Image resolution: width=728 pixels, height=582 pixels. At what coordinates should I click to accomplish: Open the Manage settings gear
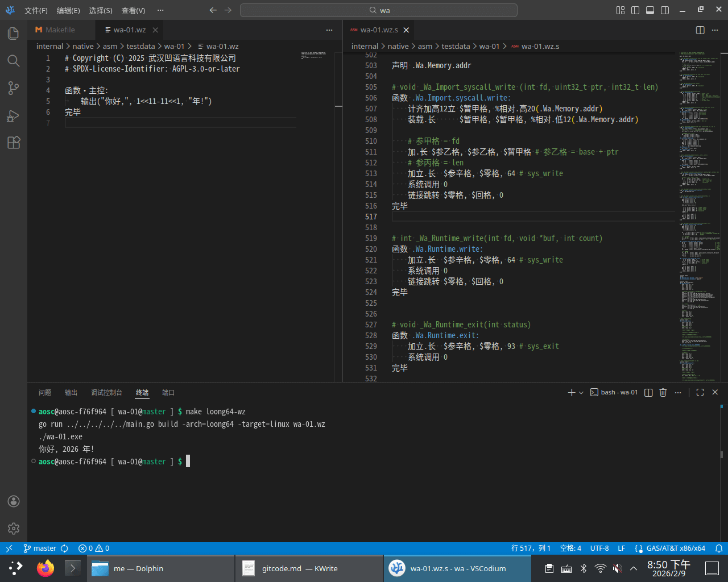pos(14,529)
